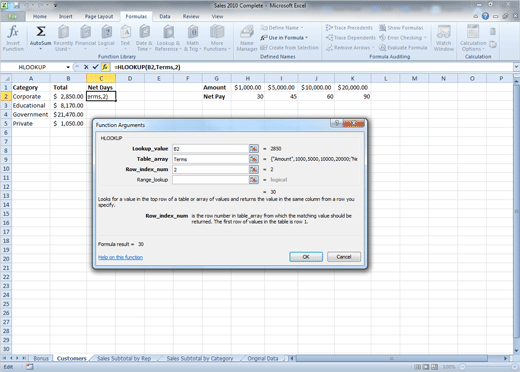Select column D header
520x372 pixels.
(130, 78)
